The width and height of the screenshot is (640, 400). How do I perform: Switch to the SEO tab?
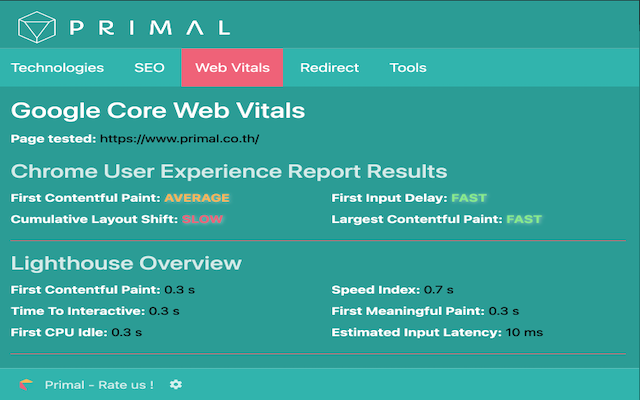149,68
